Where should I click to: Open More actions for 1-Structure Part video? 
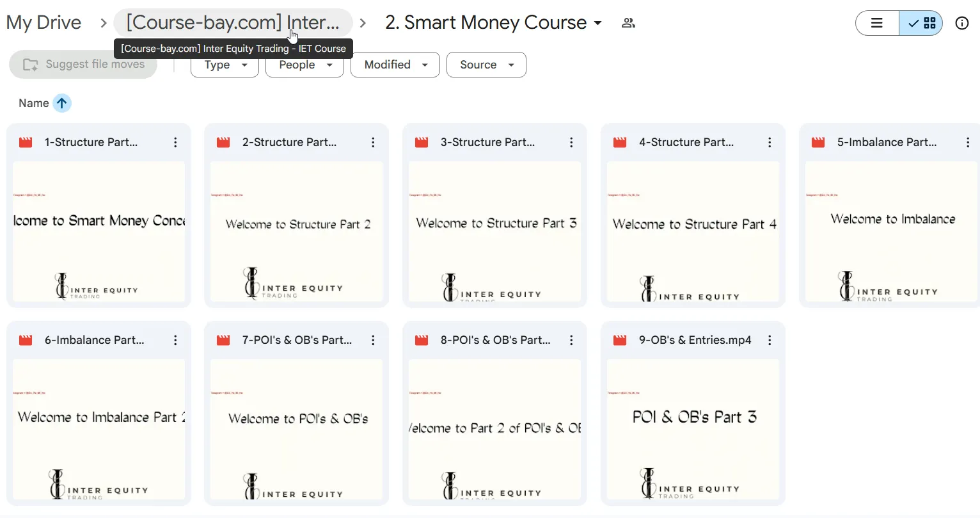pyautogui.click(x=175, y=143)
